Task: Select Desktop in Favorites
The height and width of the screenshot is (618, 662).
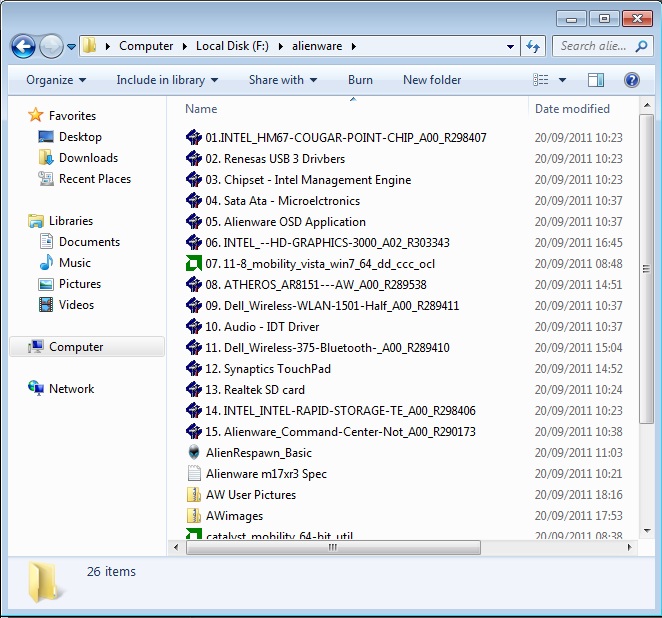Action: (x=80, y=137)
